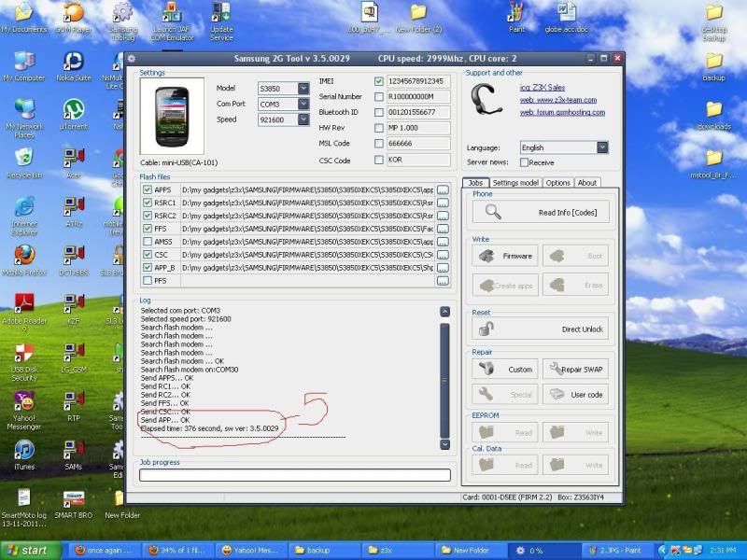747x560 pixels.
Task: Click the User code button
Action: click(575, 395)
